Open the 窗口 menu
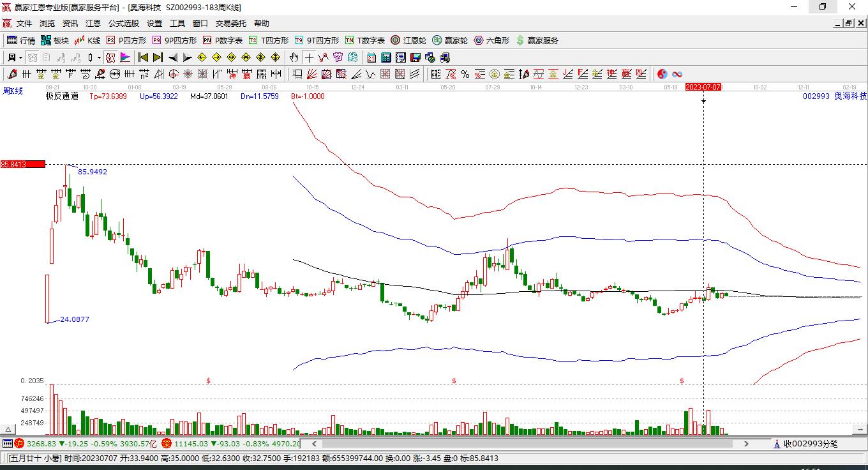Viewport: 868px width, 470px height. point(200,24)
